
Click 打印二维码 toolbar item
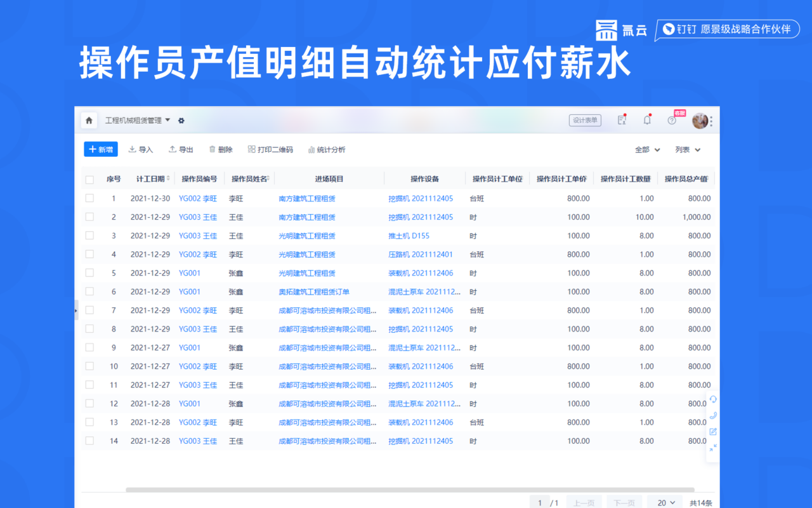point(270,150)
